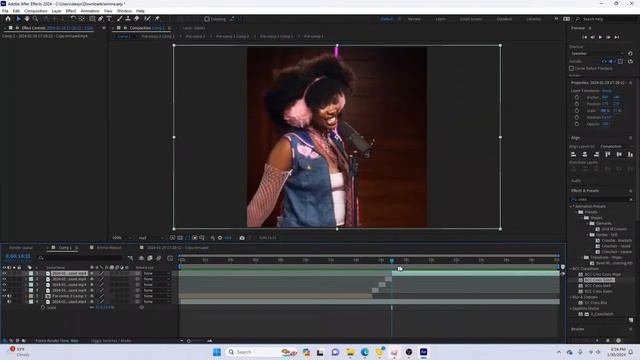
Task: Select the Hand tool
Action: tap(27, 19)
